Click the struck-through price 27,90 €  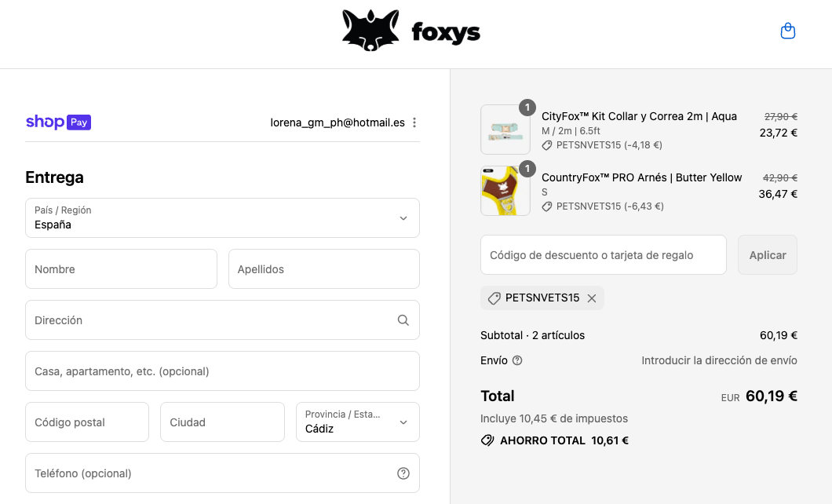(780, 116)
